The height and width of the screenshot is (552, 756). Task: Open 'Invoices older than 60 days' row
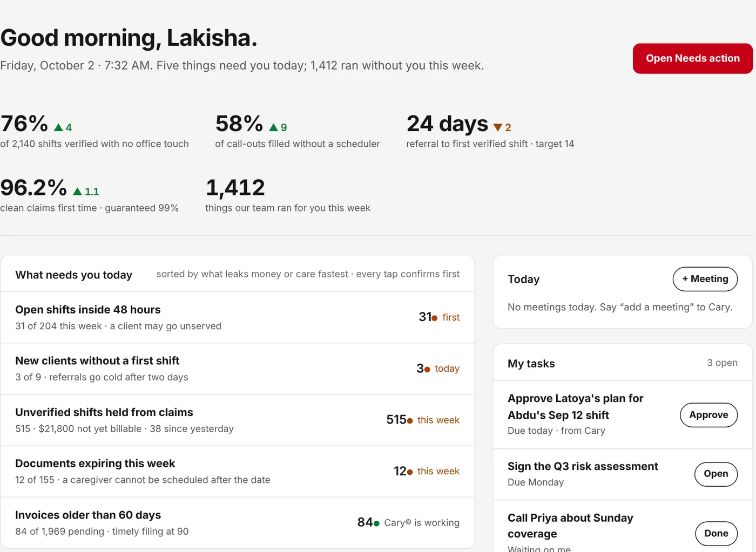238,523
